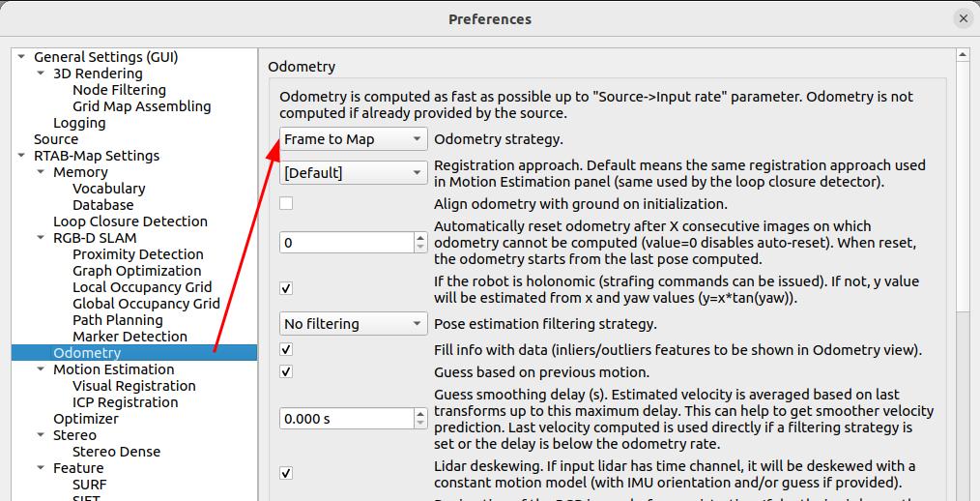Viewport: 980px width, 501px height.
Task: Toggle the Lidar deskewing checkbox
Action: click(x=286, y=473)
